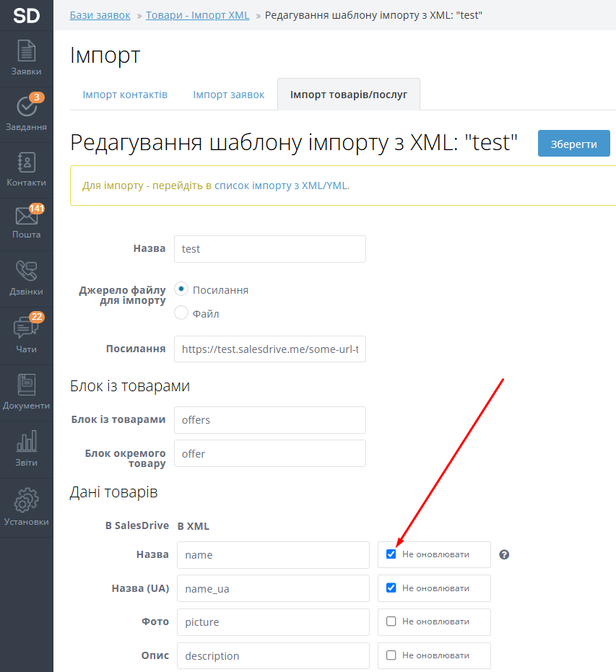Open "Товари - Імпорт XML" breadcrumb link
Viewport: 616px width, 672px height.
click(197, 15)
